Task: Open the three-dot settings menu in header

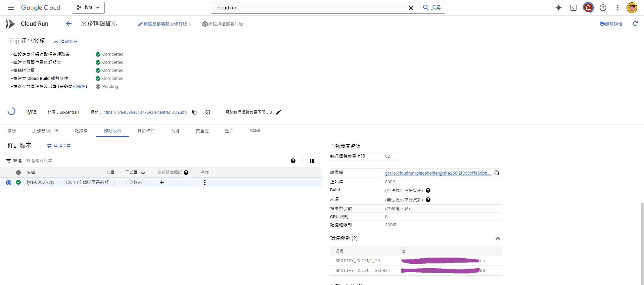Action: coord(617,8)
